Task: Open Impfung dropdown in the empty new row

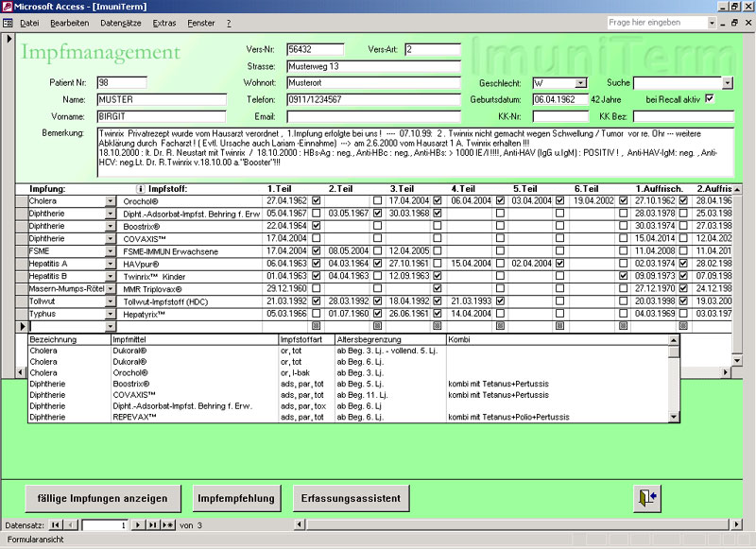Action: 111,326
